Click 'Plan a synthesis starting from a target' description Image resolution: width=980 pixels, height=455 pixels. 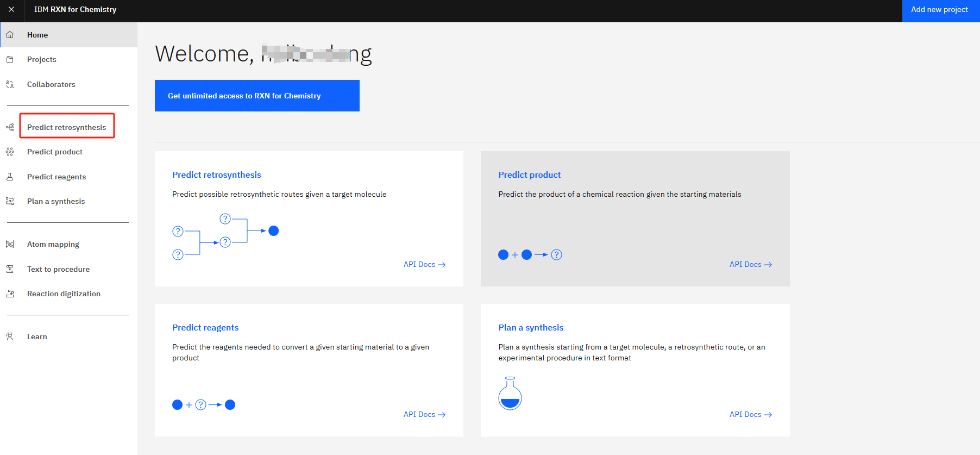click(x=632, y=352)
